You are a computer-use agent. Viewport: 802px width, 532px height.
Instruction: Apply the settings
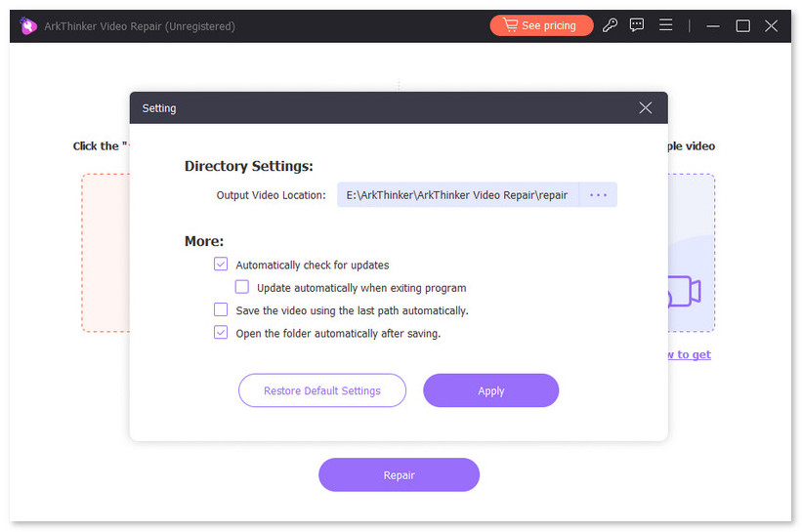click(x=491, y=390)
